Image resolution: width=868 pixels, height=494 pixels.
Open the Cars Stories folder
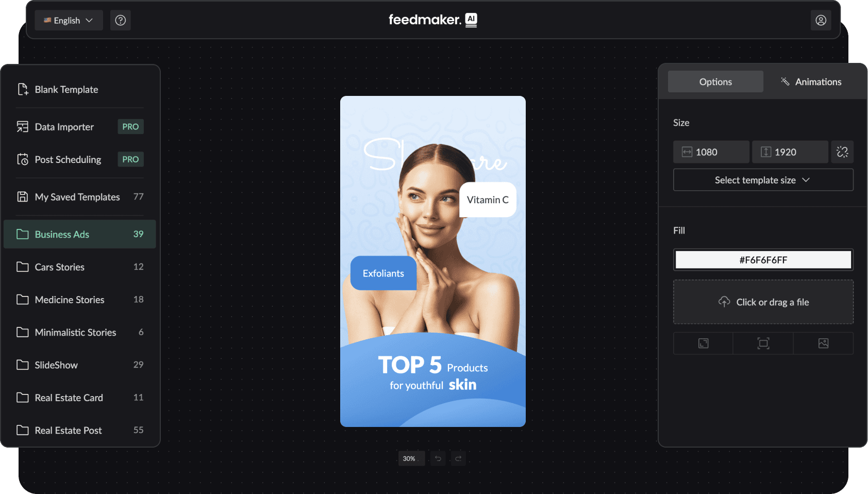point(59,267)
